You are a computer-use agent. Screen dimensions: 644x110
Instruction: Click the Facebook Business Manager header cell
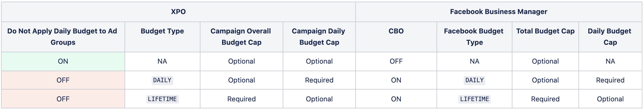tap(499, 12)
